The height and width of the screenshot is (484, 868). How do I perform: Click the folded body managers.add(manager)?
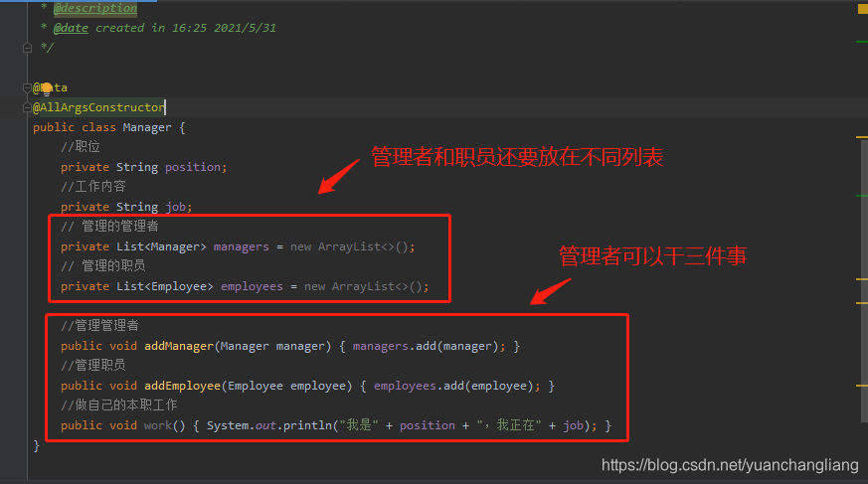click(429, 346)
